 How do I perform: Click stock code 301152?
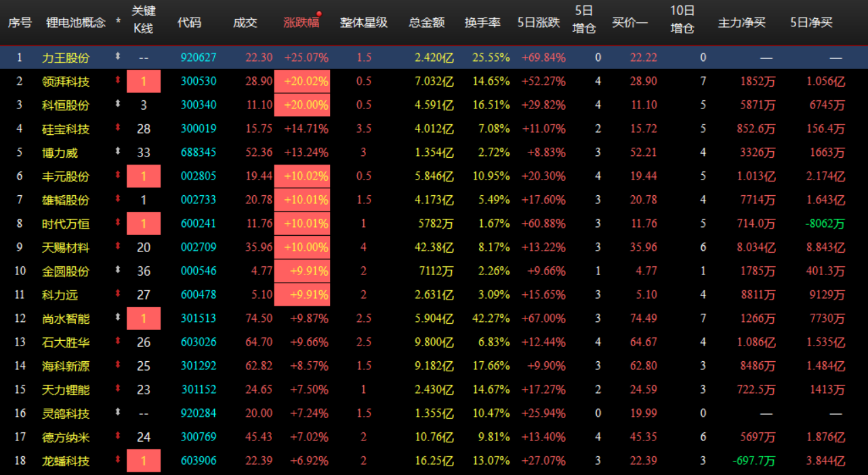click(x=199, y=390)
